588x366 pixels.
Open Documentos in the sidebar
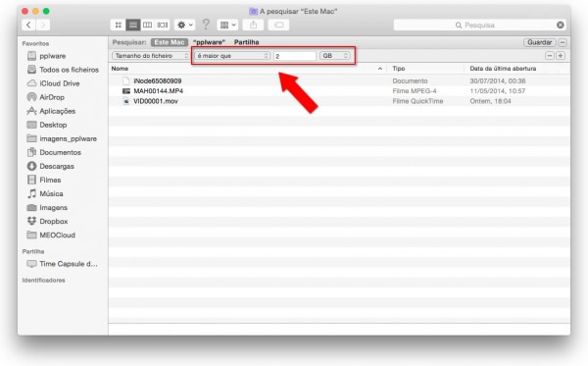coord(60,153)
